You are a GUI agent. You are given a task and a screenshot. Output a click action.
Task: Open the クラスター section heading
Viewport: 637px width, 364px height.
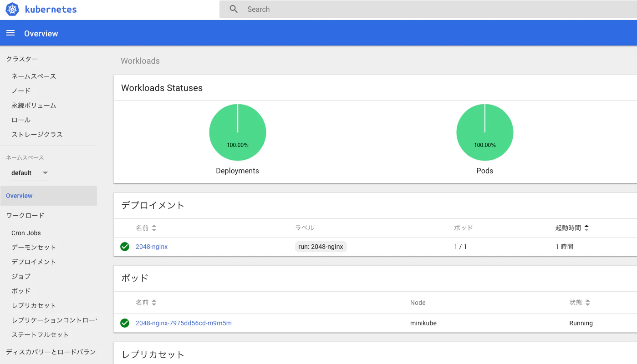(22, 59)
